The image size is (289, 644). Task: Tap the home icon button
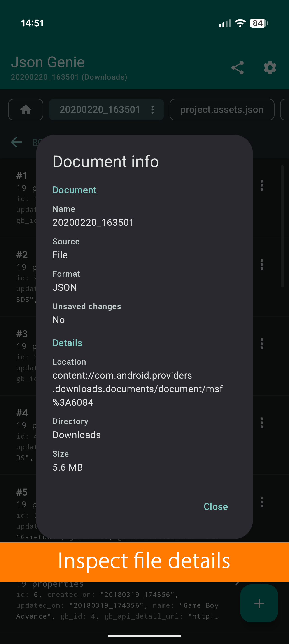click(x=26, y=110)
